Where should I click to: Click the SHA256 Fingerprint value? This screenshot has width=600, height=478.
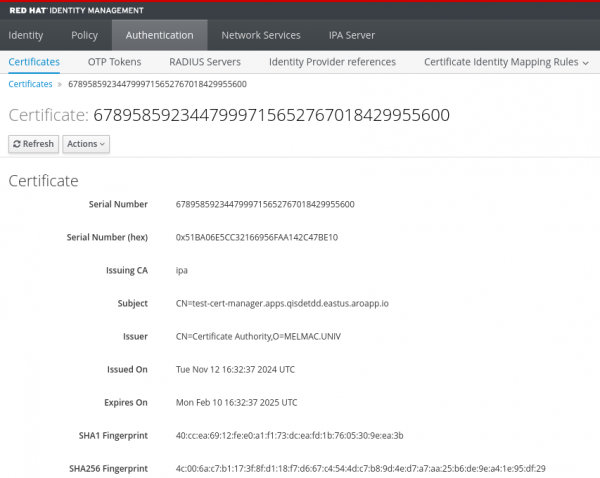tap(360, 468)
